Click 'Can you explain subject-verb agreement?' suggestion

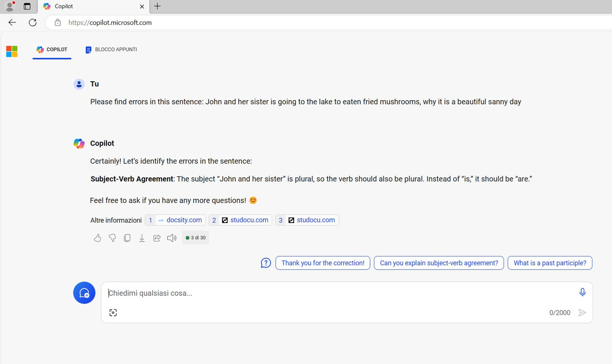pos(439,263)
